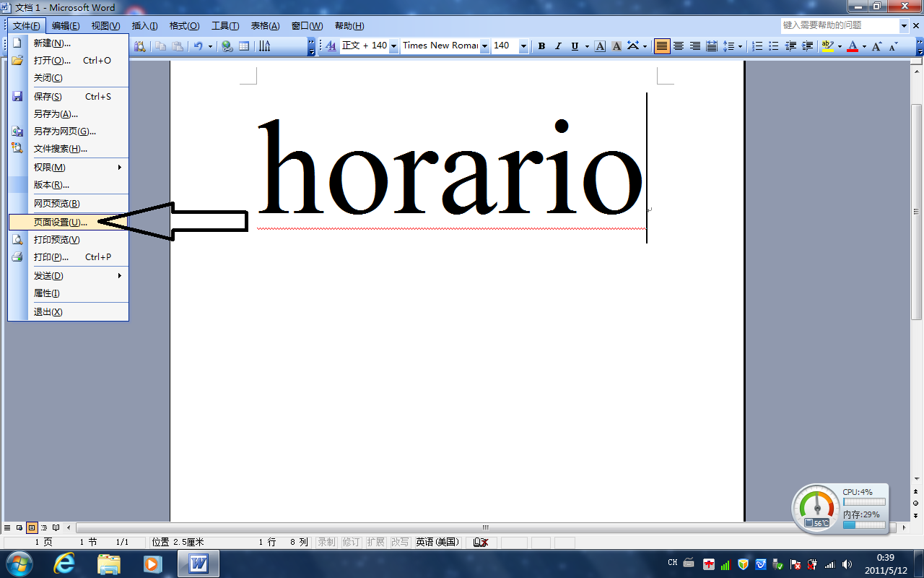Select 另存为(A)... in the menu
The image size is (924, 578).
pos(56,113)
